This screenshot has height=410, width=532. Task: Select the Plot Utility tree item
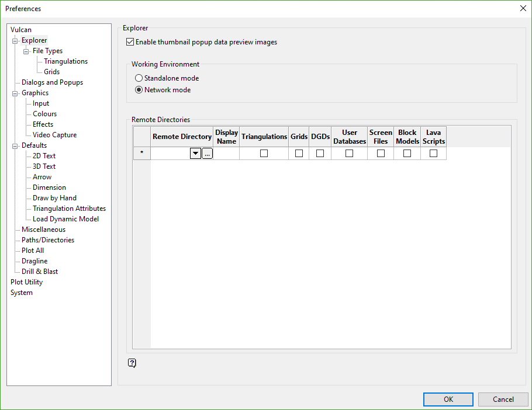coord(26,282)
